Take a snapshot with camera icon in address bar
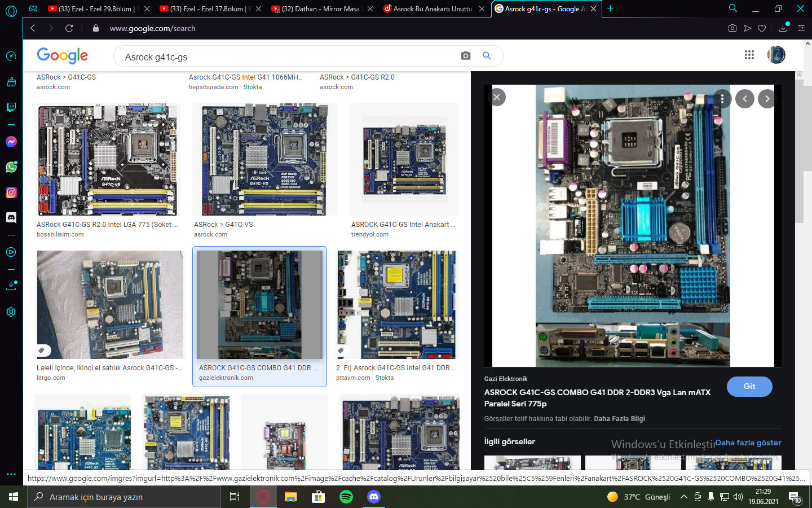The image size is (812, 508). (x=732, y=28)
